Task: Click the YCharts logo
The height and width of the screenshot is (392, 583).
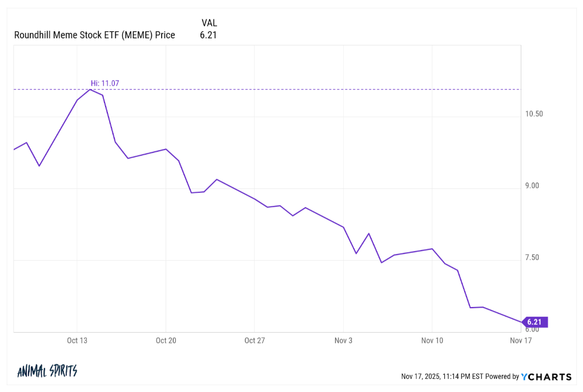Action: (x=546, y=377)
